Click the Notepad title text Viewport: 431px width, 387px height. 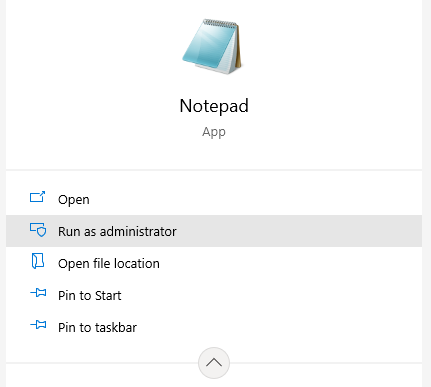(x=214, y=106)
